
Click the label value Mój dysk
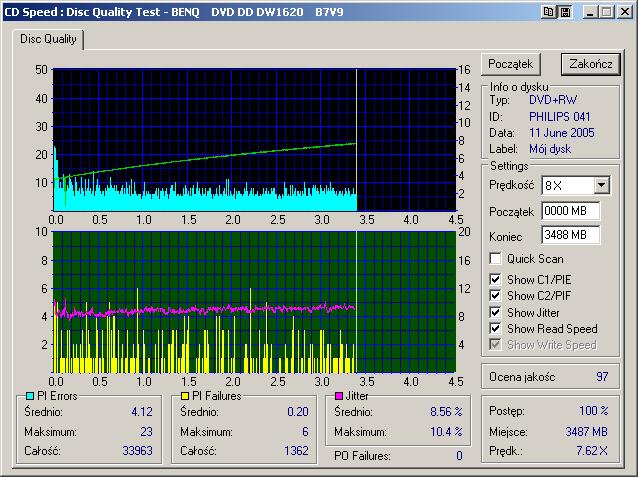[x=550, y=149]
